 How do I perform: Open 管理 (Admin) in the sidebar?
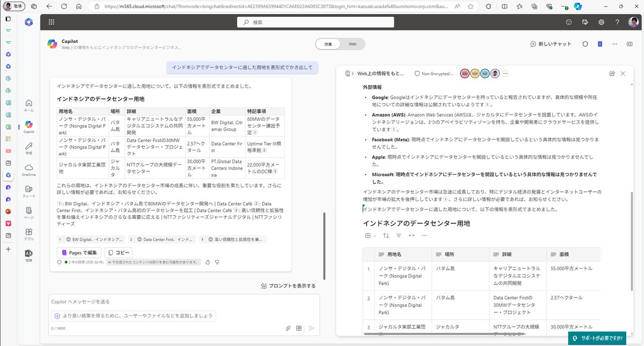coord(29,256)
